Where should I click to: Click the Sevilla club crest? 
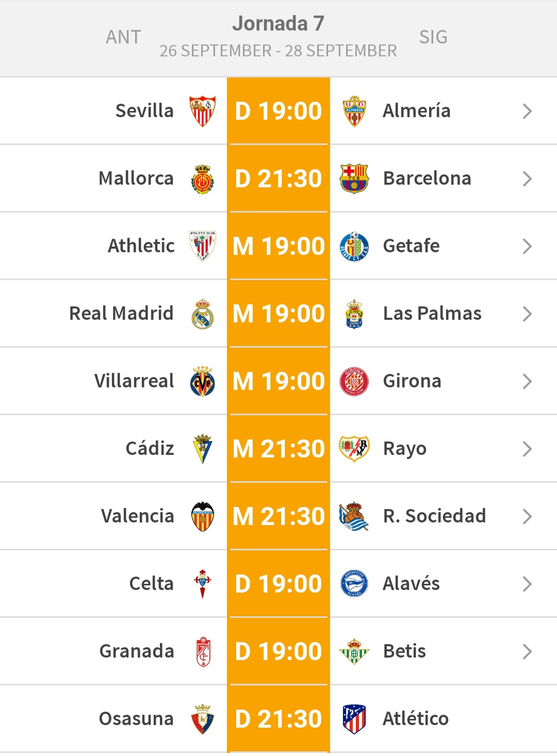pos(202,111)
